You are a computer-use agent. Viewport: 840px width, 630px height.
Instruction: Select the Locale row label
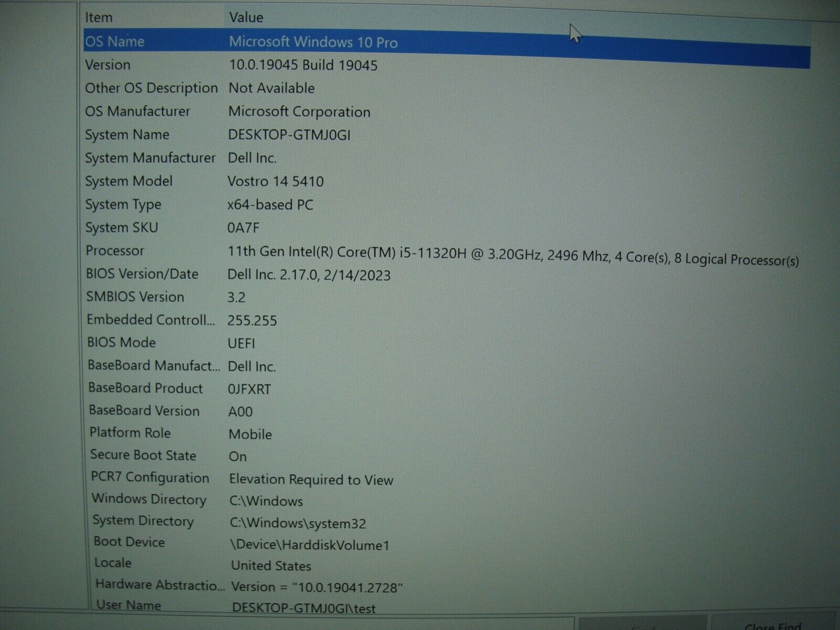tap(113, 563)
